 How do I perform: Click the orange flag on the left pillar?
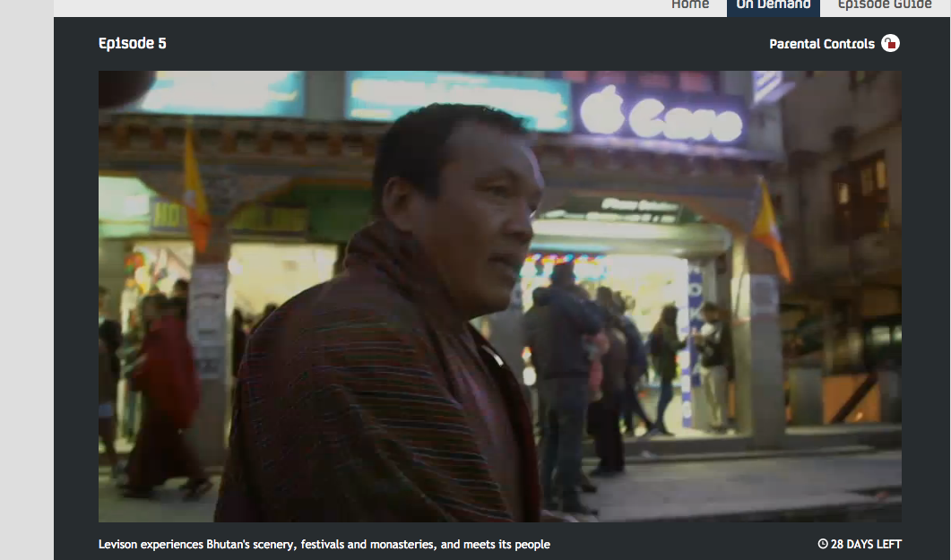[x=195, y=193]
